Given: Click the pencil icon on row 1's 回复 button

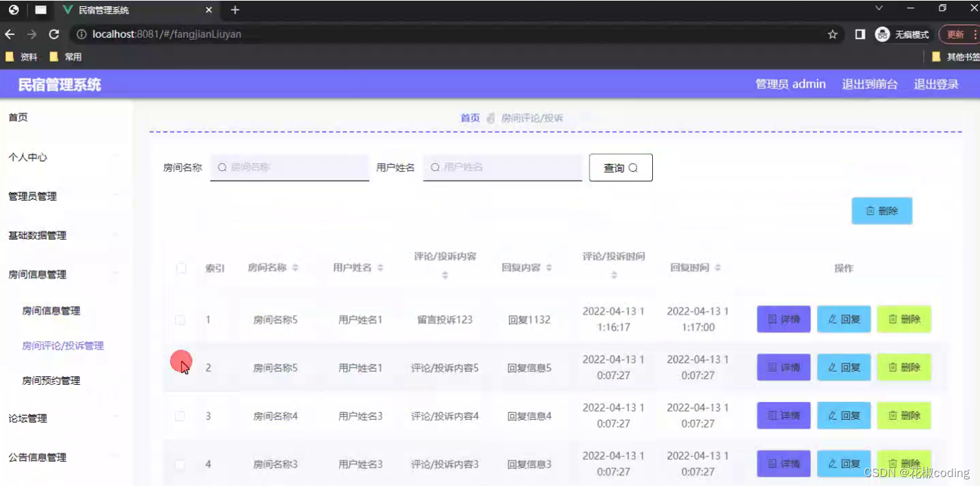Looking at the screenshot, I should [831, 319].
